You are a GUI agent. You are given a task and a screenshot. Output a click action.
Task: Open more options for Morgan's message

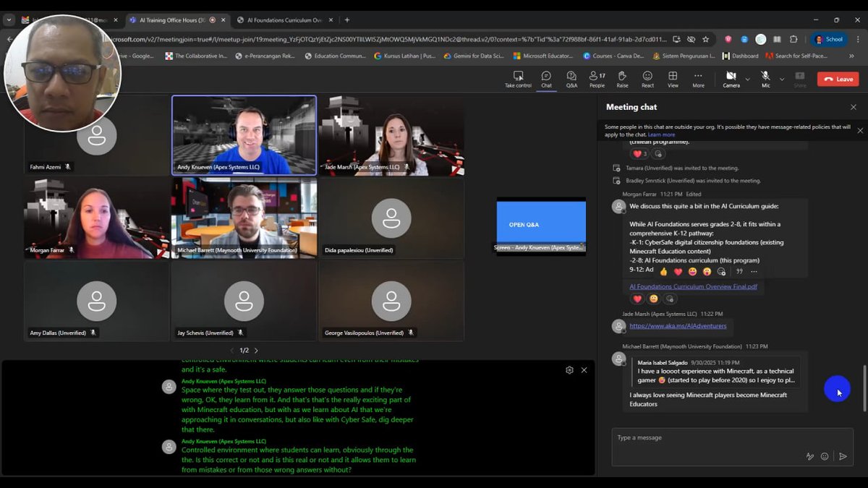[x=754, y=272]
